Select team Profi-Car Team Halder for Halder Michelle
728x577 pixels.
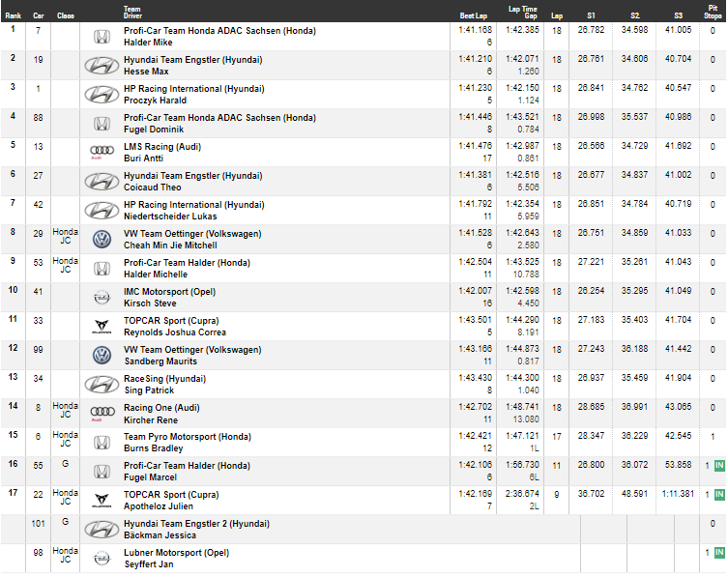click(x=188, y=263)
